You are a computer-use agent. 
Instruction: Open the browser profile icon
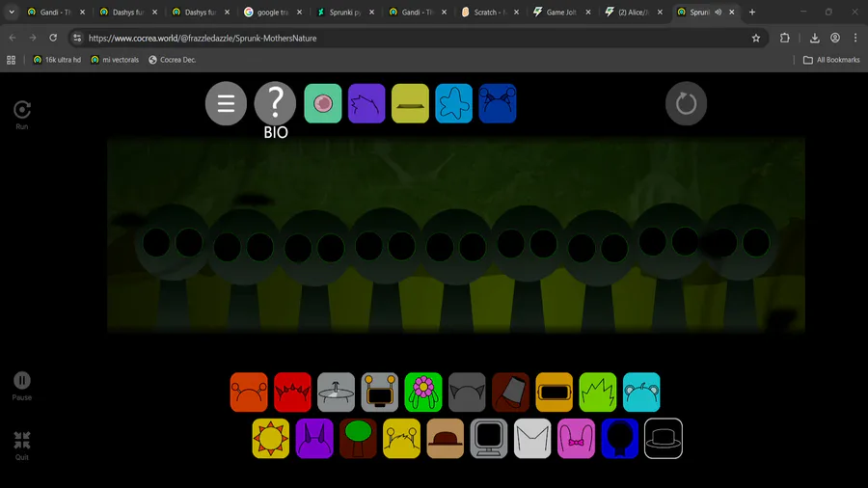[835, 38]
